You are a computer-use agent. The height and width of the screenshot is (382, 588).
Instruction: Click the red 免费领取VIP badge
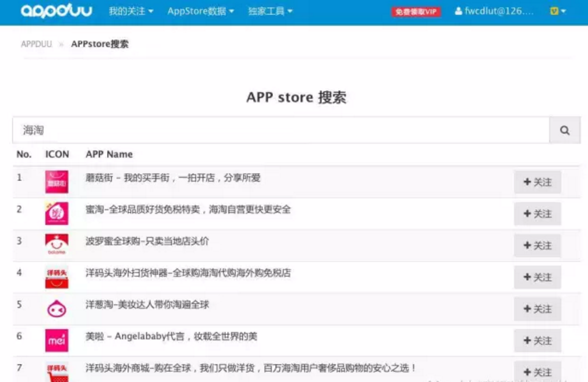click(x=416, y=12)
